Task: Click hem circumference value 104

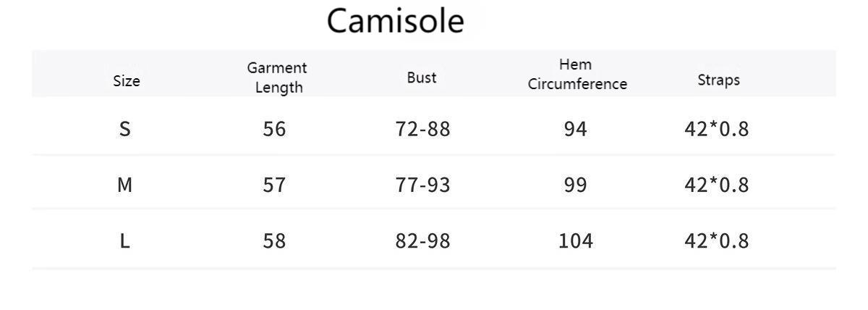Action: pyautogui.click(x=576, y=240)
